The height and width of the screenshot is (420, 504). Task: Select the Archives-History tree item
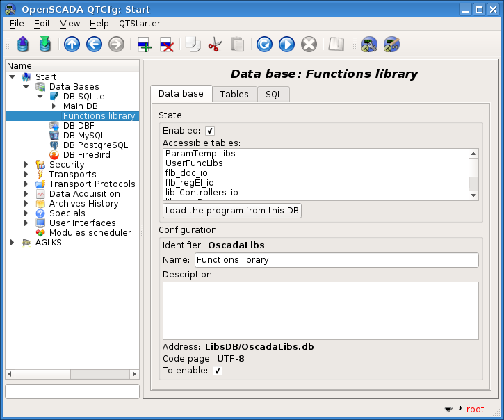coord(83,204)
